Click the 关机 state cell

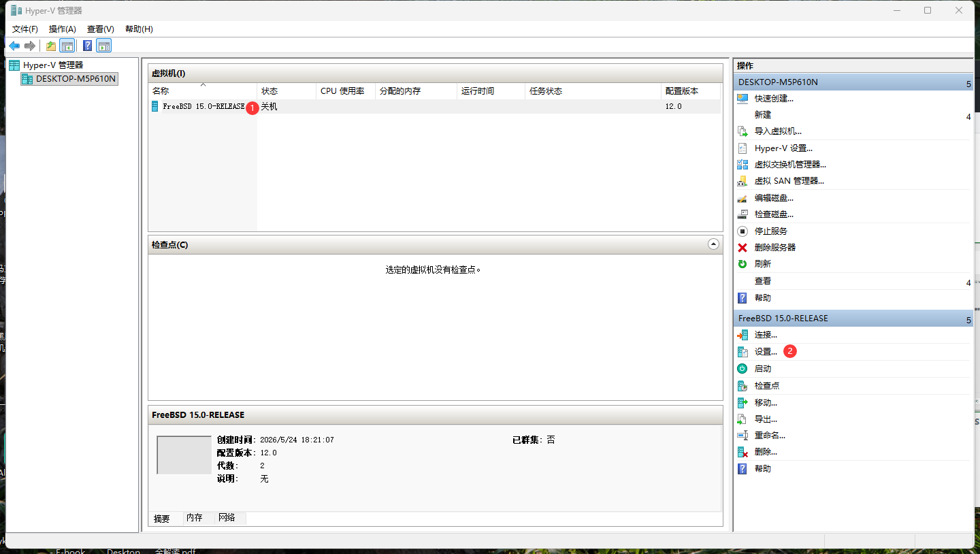click(269, 107)
